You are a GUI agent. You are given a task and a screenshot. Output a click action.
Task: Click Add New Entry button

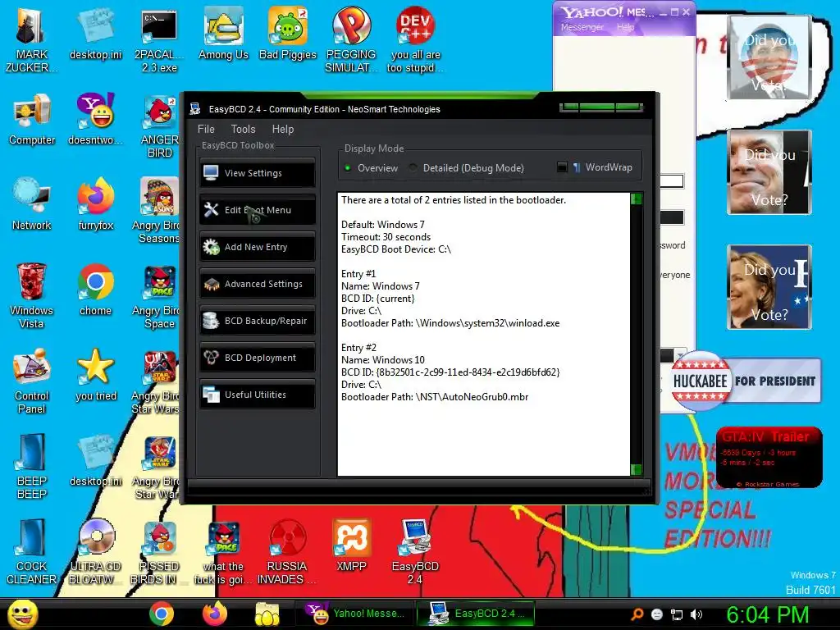pyautogui.click(x=257, y=246)
